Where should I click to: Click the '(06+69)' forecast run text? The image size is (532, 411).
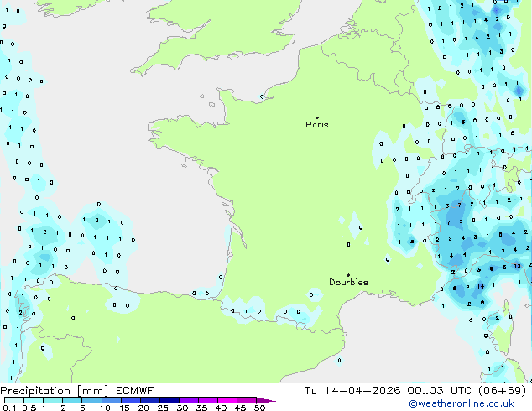pos(502,391)
